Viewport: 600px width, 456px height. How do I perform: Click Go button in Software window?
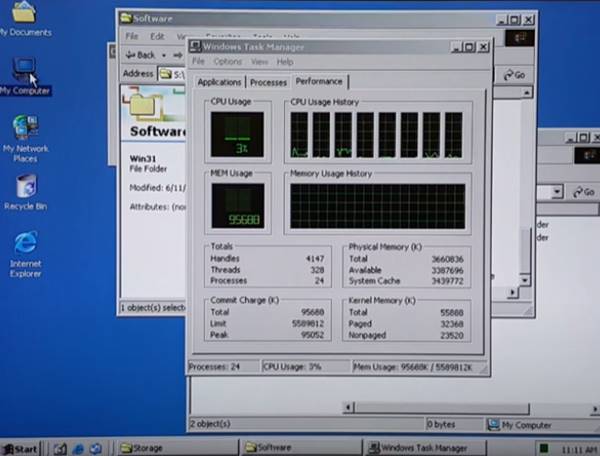pos(514,75)
